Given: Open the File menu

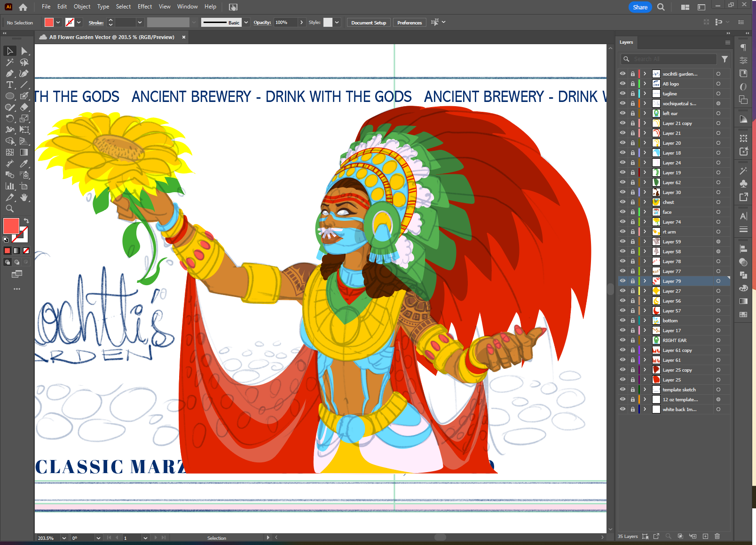Looking at the screenshot, I should click(46, 7).
